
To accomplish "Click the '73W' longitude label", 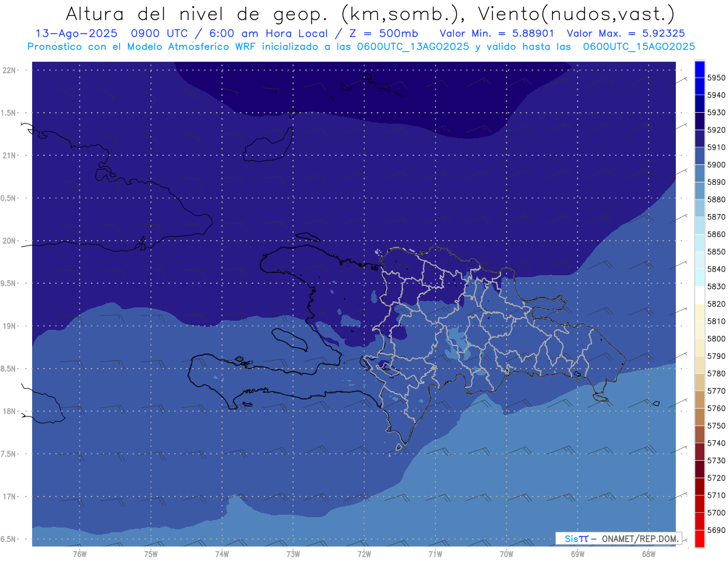I will click(x=293, y=554).
